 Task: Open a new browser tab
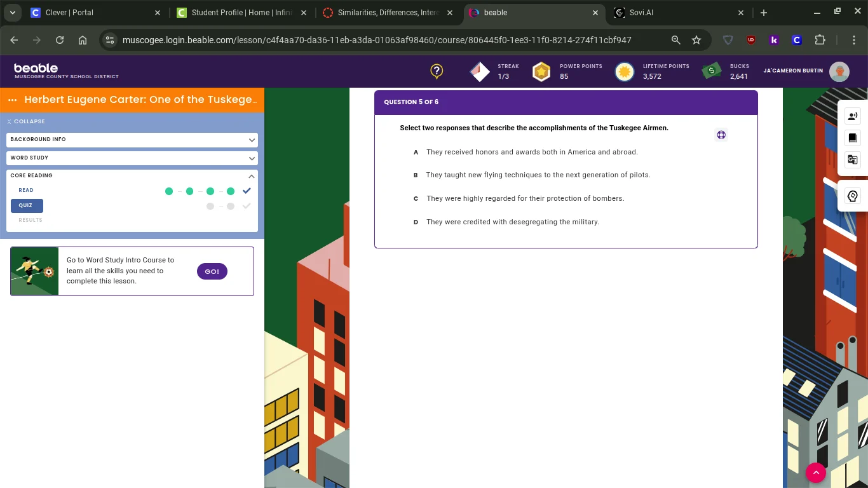(764, 13)
